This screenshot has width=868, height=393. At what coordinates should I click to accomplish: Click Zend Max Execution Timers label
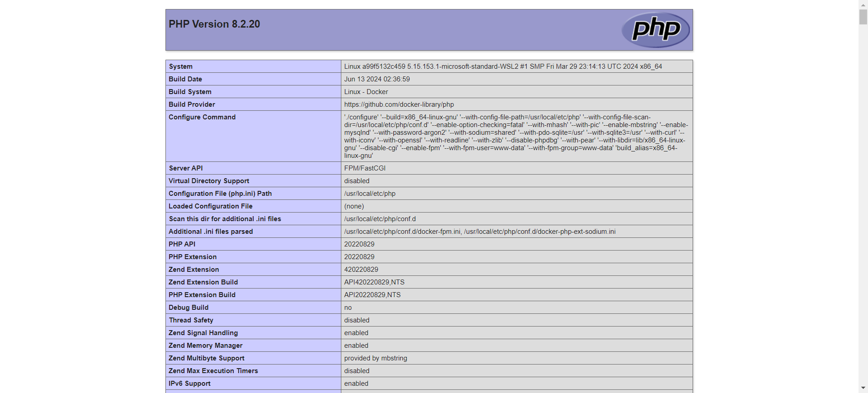pyautogui.click(x=213, y=371)
